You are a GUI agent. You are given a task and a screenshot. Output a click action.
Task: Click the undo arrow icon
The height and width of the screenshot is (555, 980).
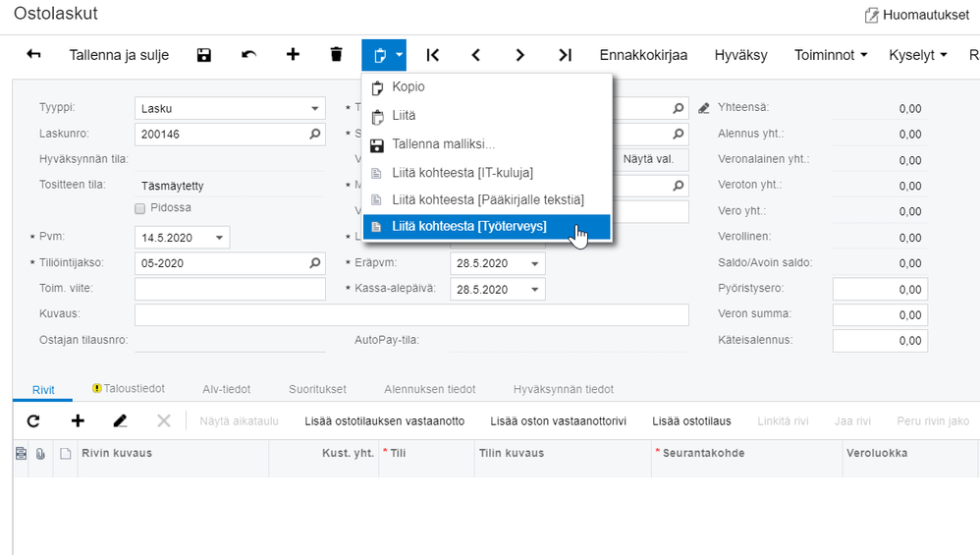[249, 55]
